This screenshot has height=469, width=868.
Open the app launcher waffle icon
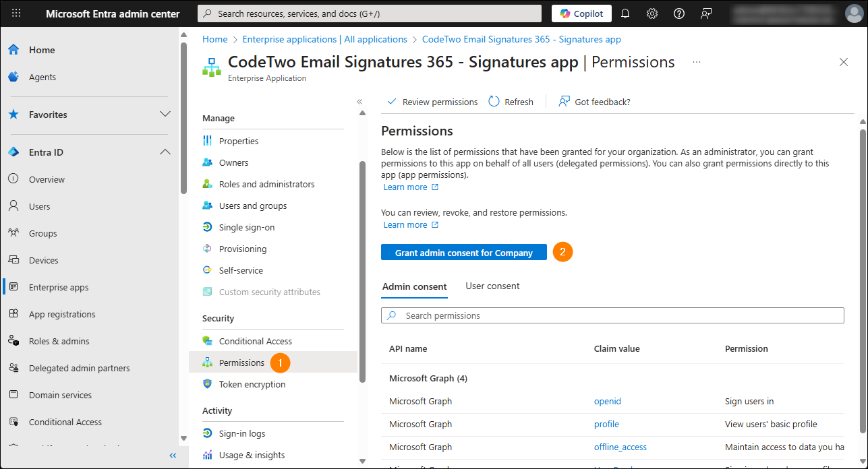click(x=16, y=13)
